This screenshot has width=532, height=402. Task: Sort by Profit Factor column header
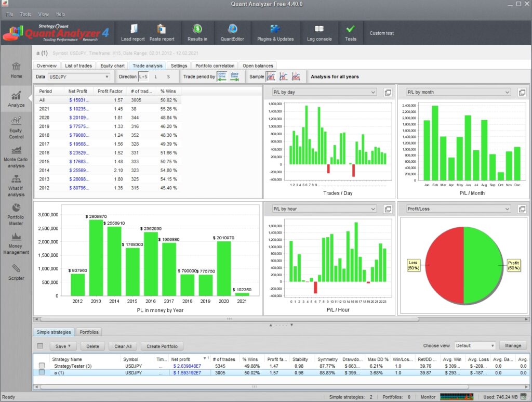click(x=110, y=92)
